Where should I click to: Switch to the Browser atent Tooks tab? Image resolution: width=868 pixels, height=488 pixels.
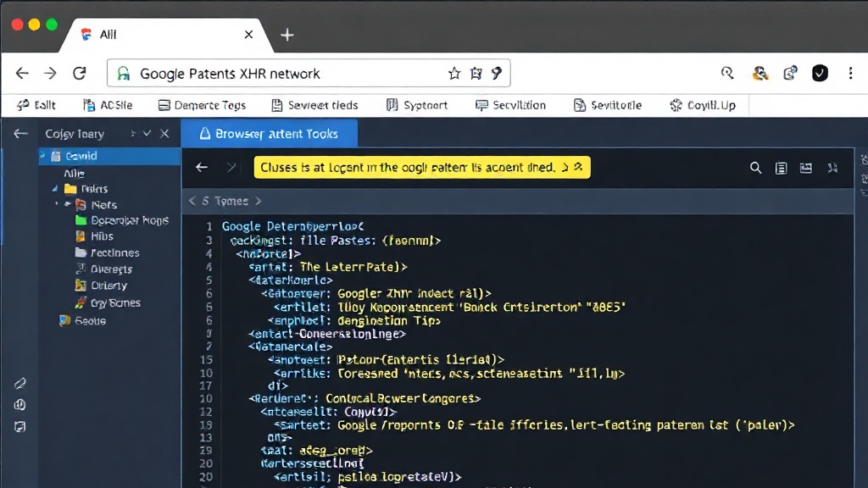269,133
